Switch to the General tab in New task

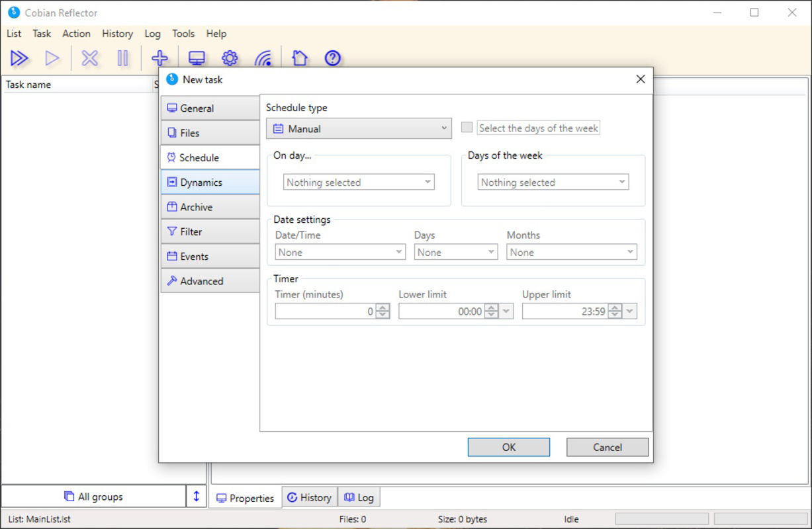tap(210, 108)
